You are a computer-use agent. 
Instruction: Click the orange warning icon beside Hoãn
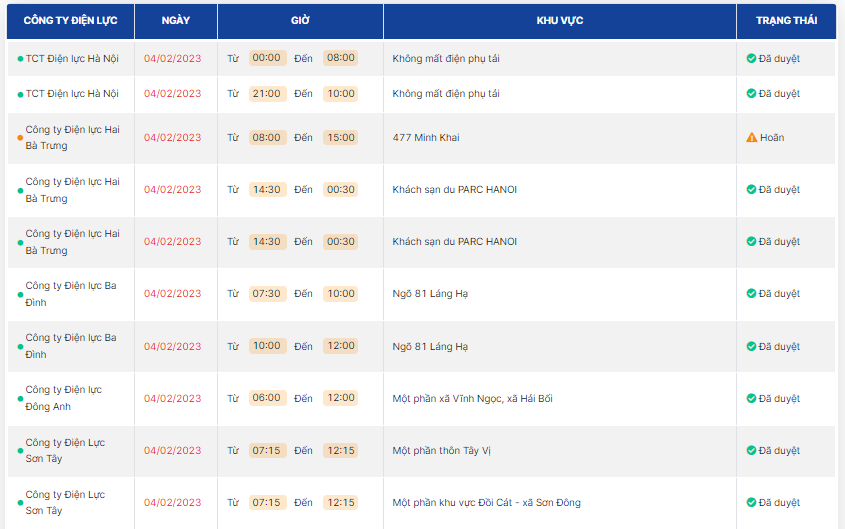[751, 137]
